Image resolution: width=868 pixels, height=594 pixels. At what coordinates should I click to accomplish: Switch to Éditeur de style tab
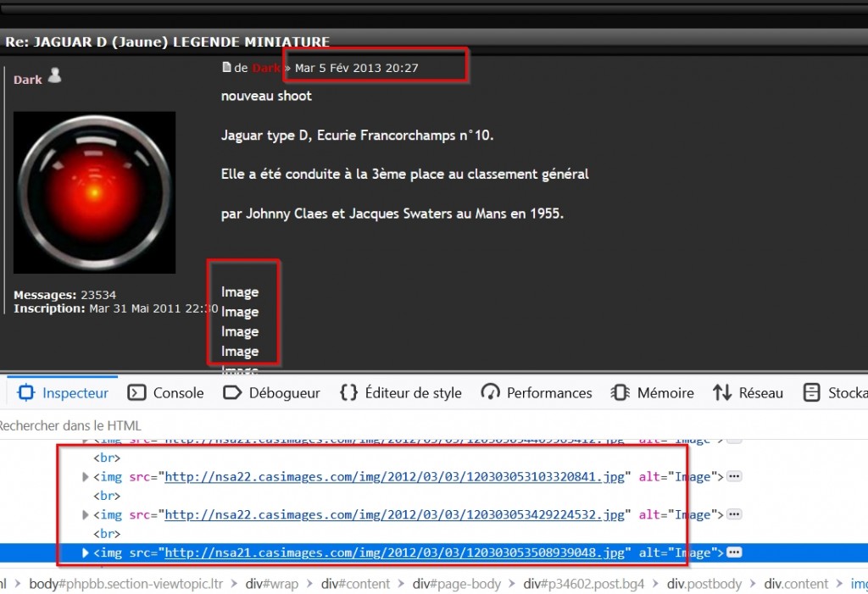point(400,392)
